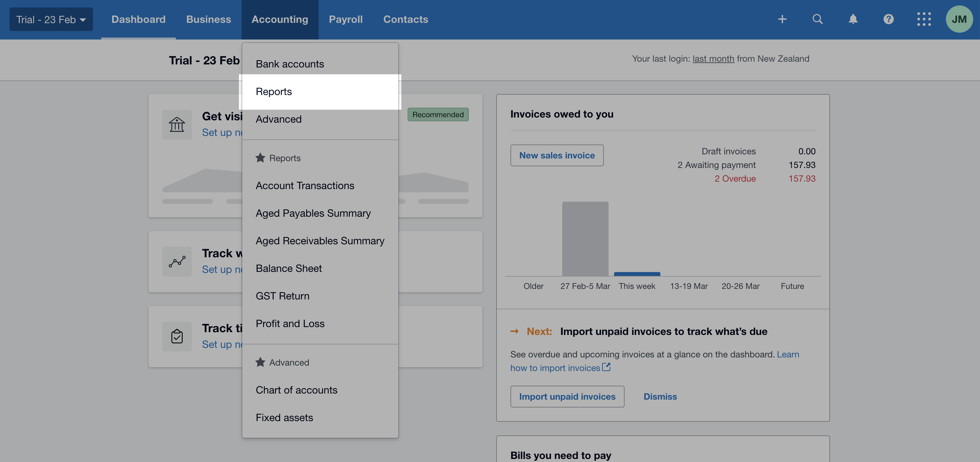The width and height of the screenshot is (980, 462).
Task: Open notifications bell icon
Action: [x=853, y=19]
